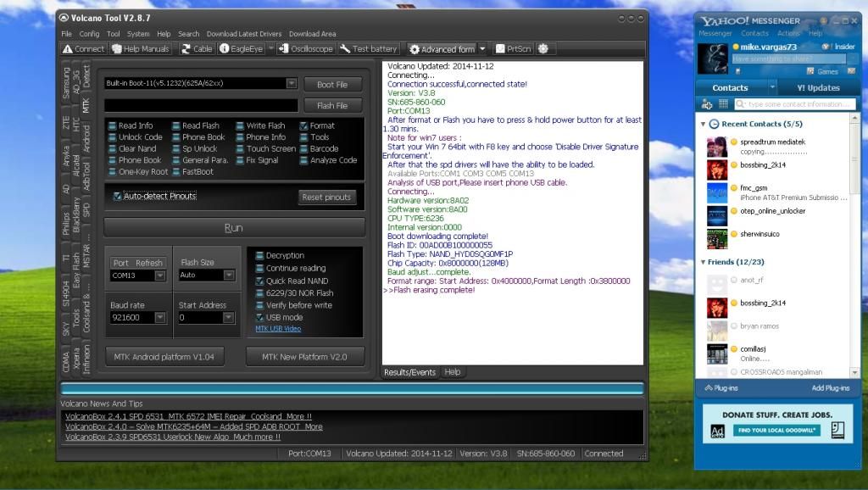Click the Advanced form gear button

point(442,48)
